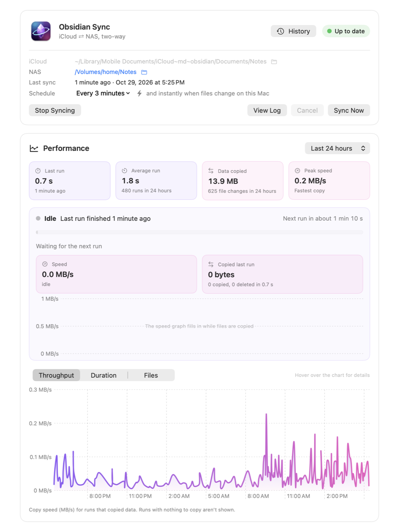The height and width of the screenshot is (532, 399).
Task: Open the Last 24 hours range selector
Action: [337, 149]
